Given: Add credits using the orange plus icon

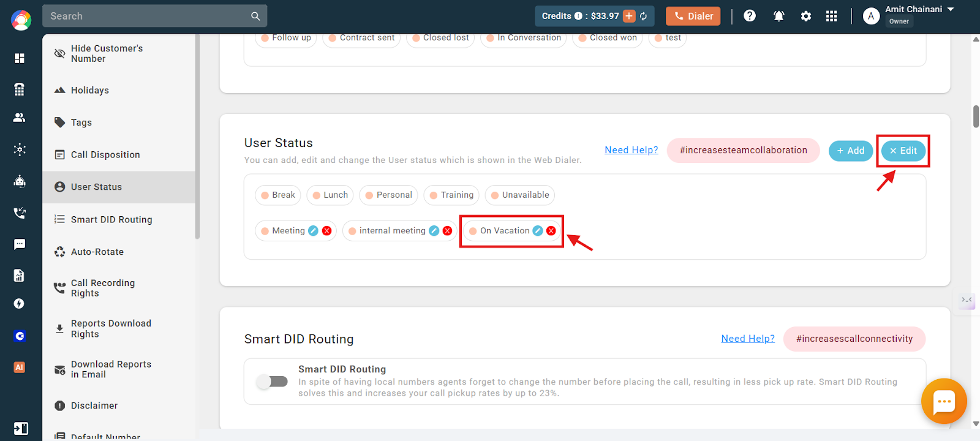Looking at the screenshot, I should tap(629, 16).
